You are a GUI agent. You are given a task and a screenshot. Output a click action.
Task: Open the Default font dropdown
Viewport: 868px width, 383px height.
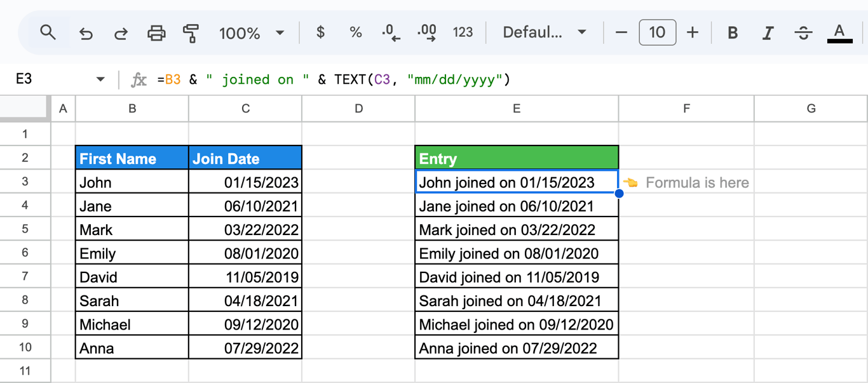545,32
